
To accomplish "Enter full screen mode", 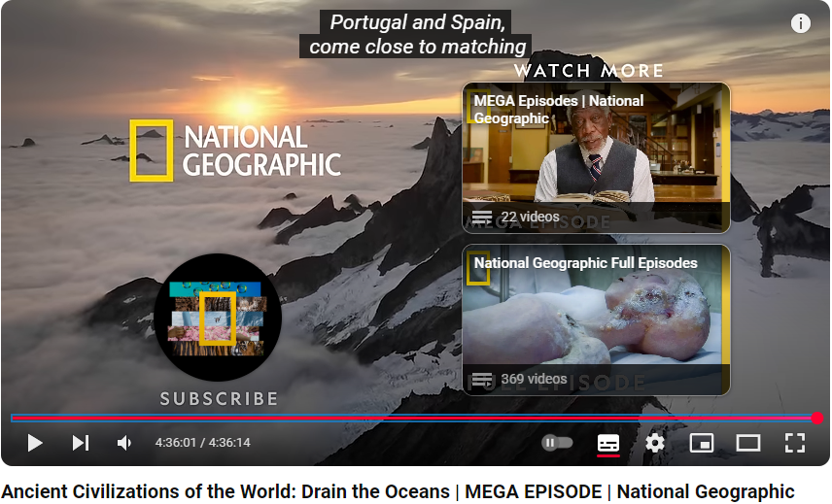I will pos(794,443).
